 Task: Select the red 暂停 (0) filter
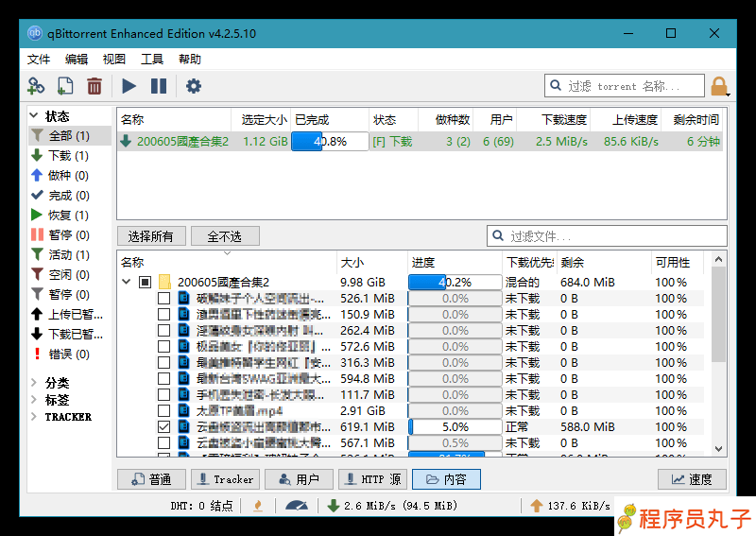point(69,235)
